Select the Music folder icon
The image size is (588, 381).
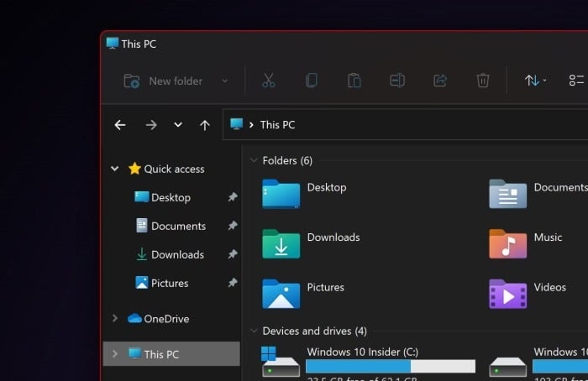point(507,243)
